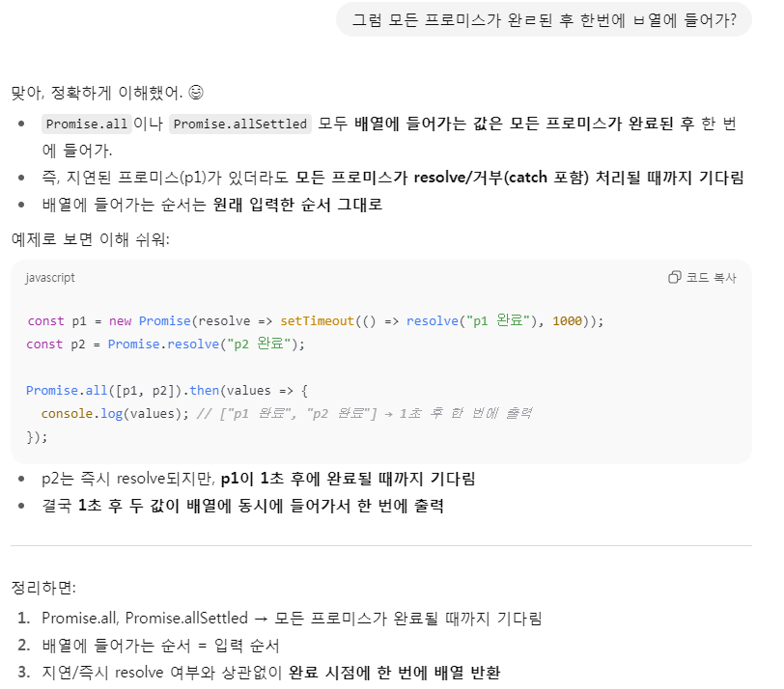The image size is (784, 689).
Task: Click the horizontal divider line above summary
Action: click(x=380, y=545)
